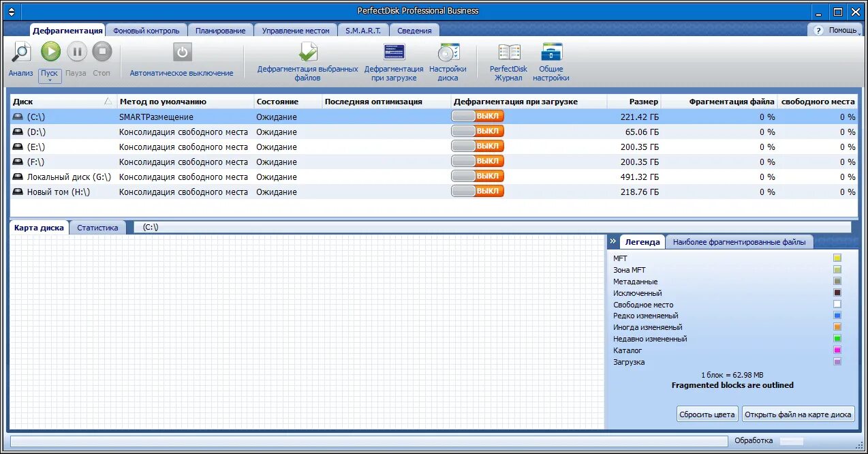Click the Метаданные color swatch

837,282
